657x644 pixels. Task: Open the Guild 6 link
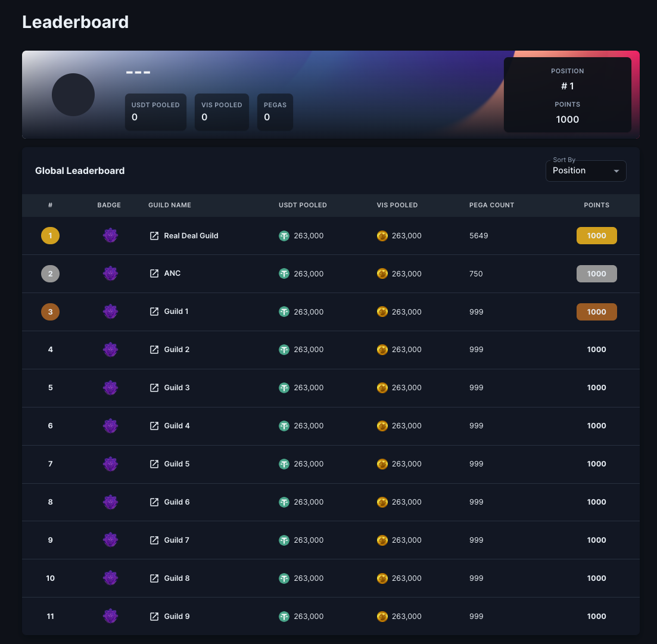coord(177,502)
